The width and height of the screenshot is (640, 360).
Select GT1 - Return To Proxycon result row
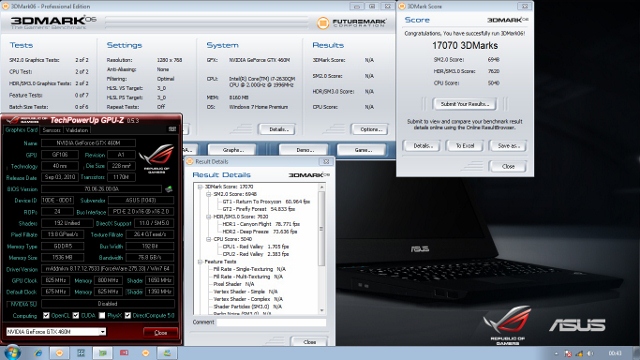266,202
